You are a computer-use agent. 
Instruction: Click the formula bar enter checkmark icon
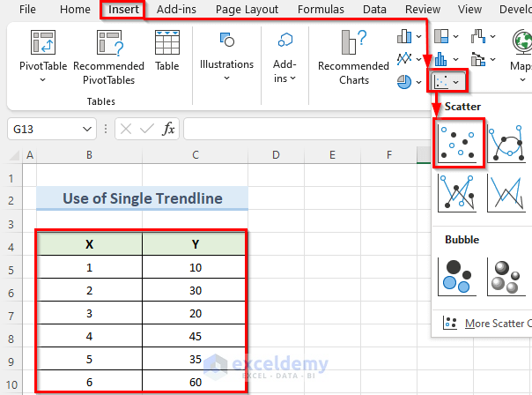pos(147,129)
